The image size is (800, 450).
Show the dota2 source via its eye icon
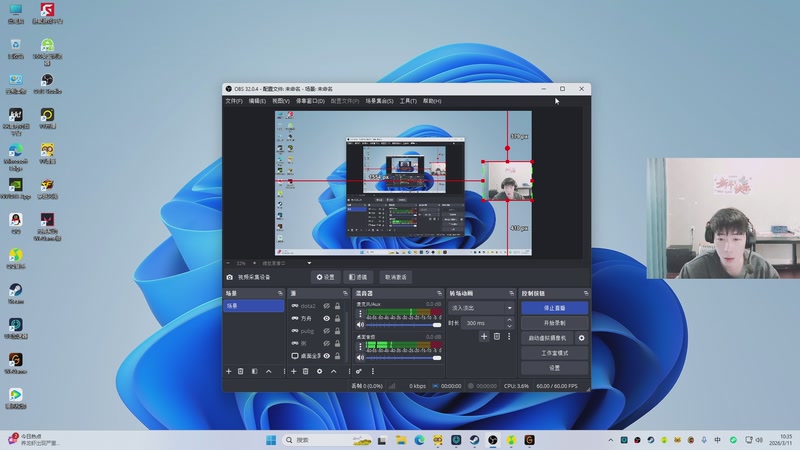click(x=327, y=306)
